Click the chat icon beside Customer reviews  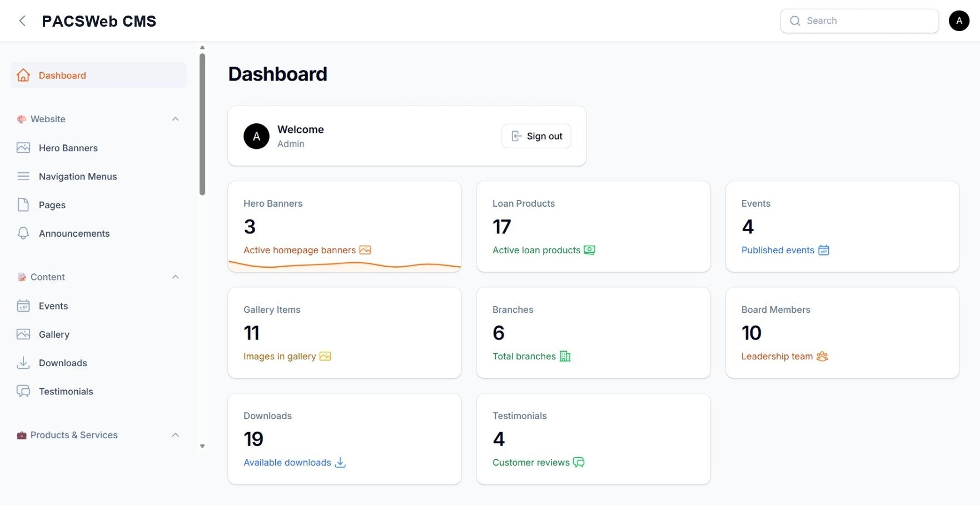(x=579, y=462)
